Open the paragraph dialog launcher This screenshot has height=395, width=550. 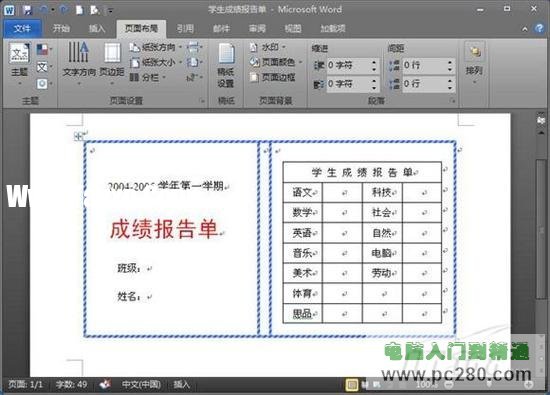(x=452, y=101)
